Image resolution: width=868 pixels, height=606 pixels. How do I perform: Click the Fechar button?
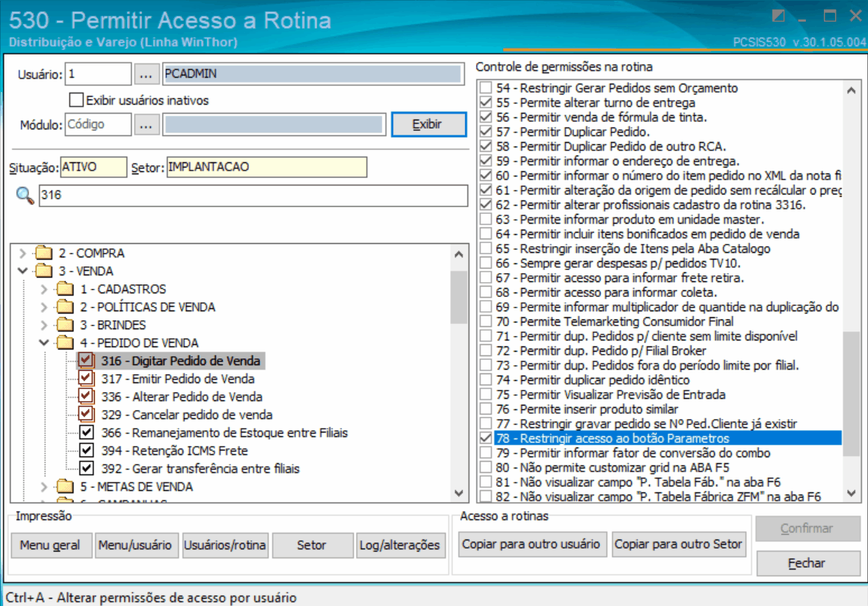pyautogui.click(x=807, y=563)
